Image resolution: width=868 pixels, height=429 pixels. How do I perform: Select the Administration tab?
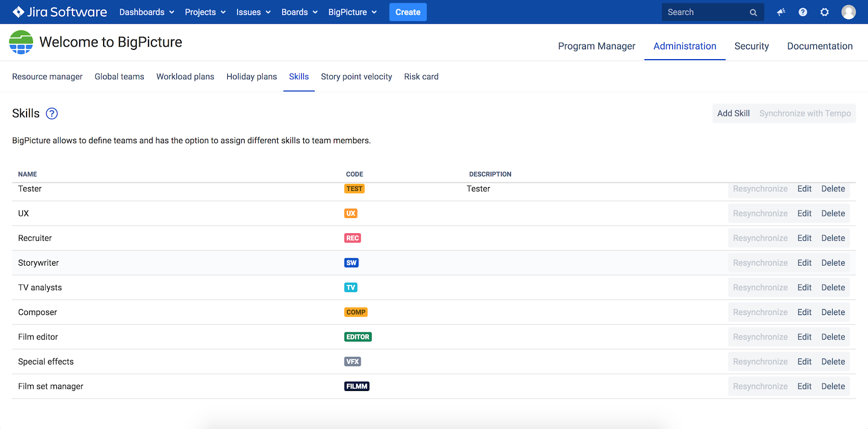[x=685, y=46]
